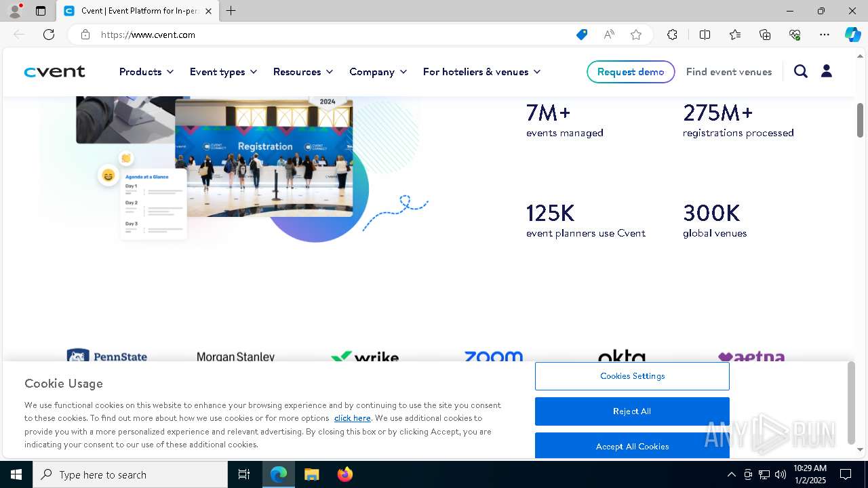Open Settings and more ellipsis menu

click(825, 35)
